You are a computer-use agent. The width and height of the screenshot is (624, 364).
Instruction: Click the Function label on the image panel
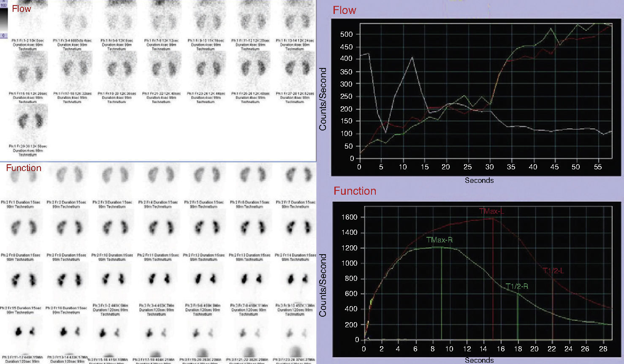point(23,168)
